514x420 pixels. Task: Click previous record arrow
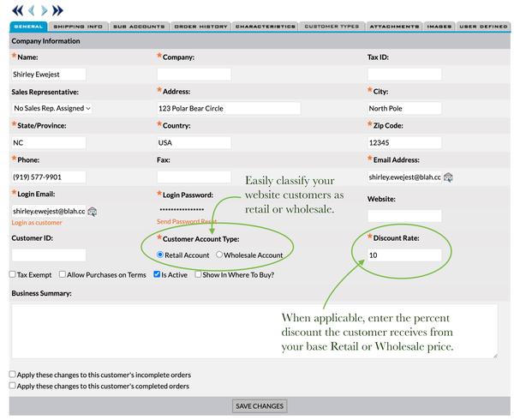coord(33,10)
